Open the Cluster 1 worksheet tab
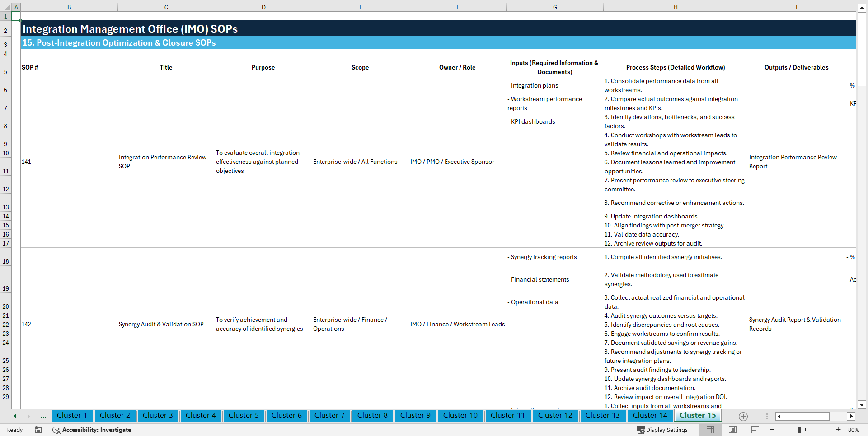 72,416
